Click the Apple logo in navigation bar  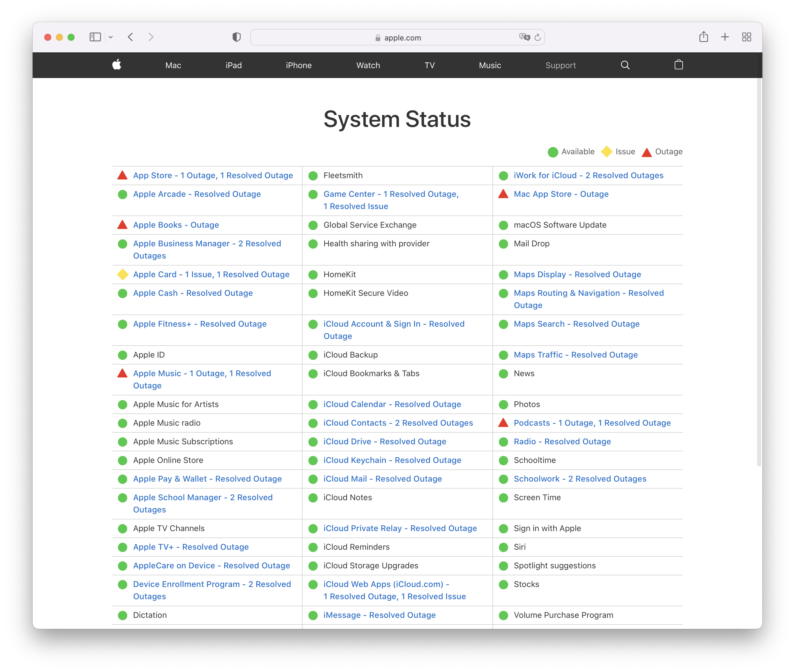pyautogui.click(x=117, y=65)
